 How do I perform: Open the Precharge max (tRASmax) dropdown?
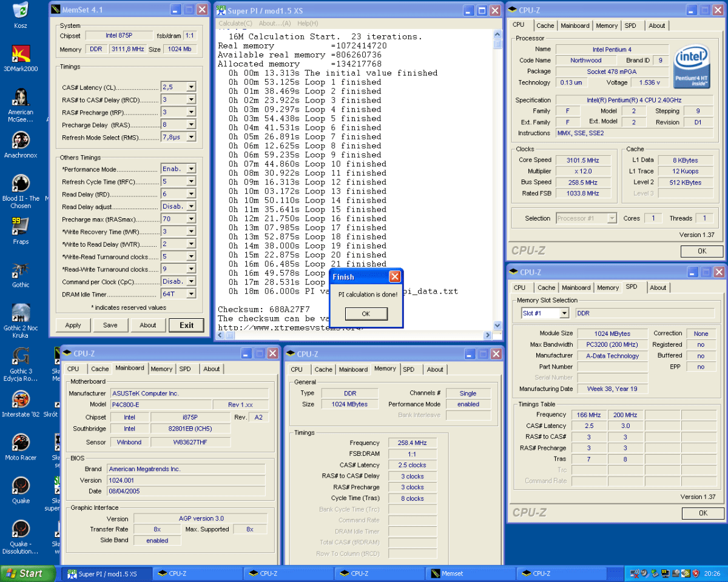pos(191,219)
